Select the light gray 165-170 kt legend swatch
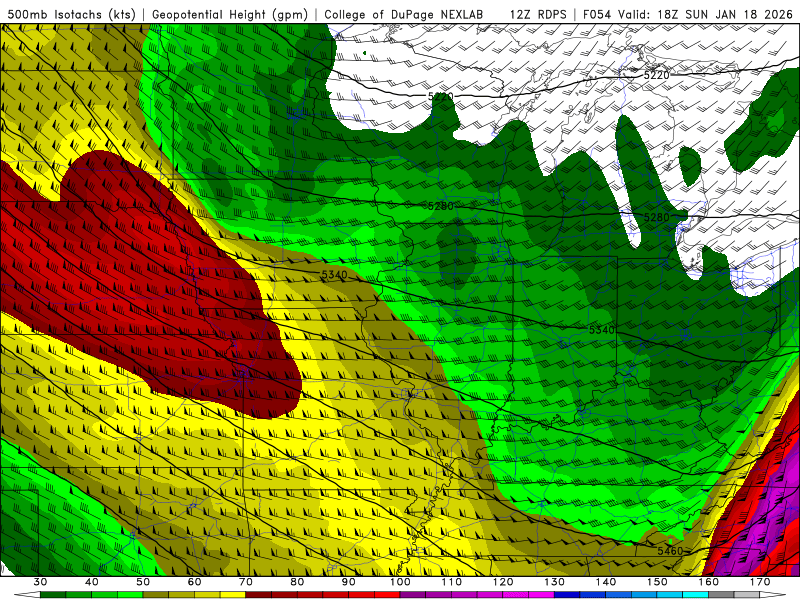 (x=747, y=595)
